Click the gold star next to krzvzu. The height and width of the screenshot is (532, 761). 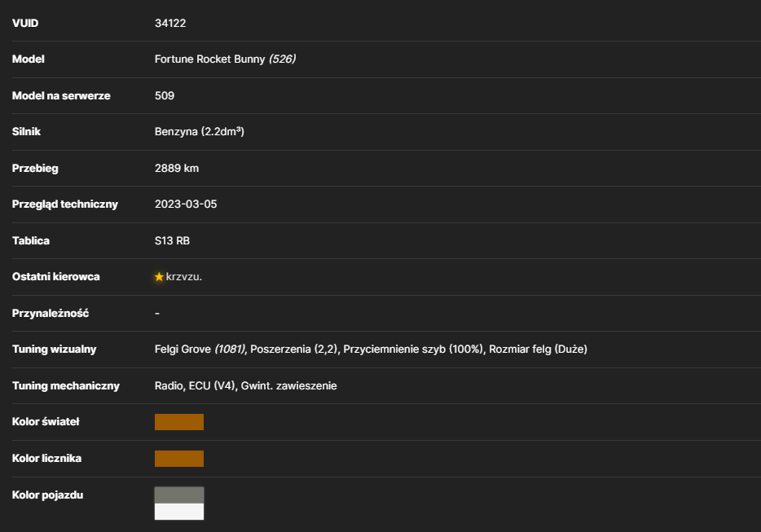tap(159, 277)
